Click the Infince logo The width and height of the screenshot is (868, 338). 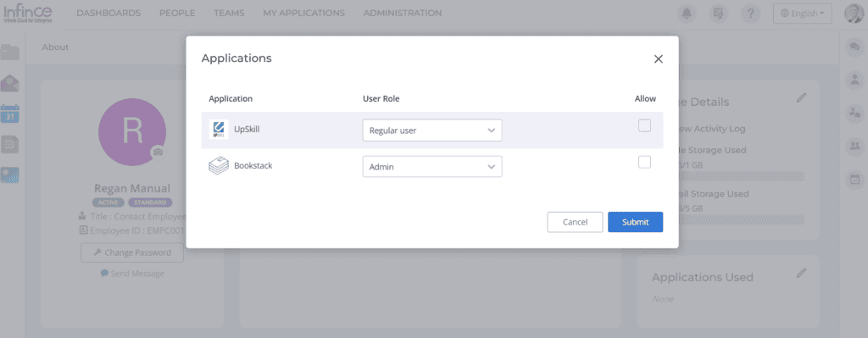[28, 14]
